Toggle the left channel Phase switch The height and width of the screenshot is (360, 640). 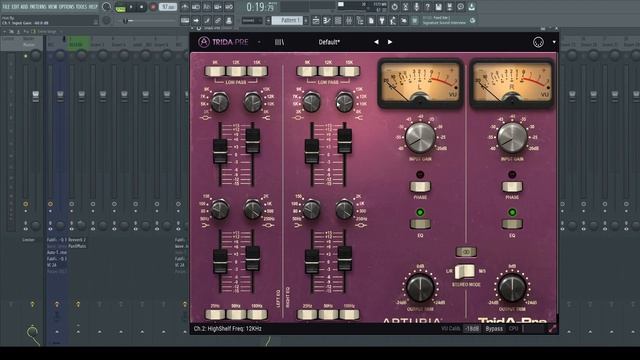click(x=420, y=187)
